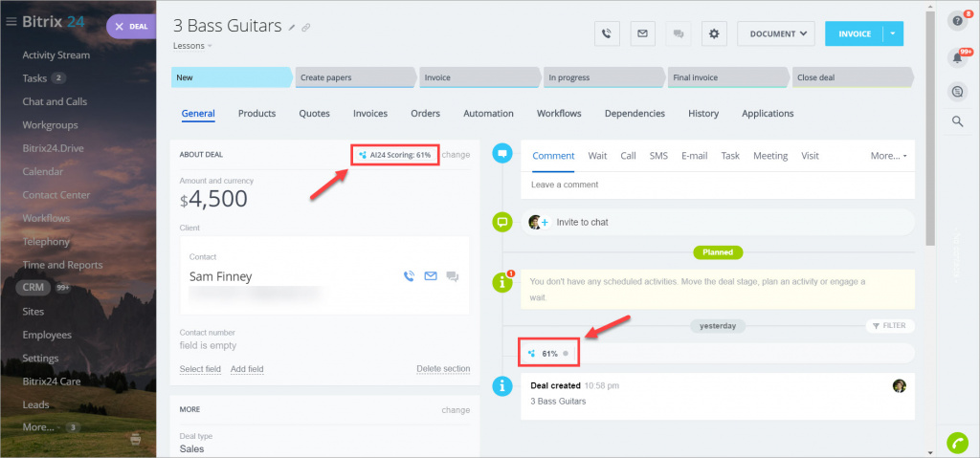Click the Planned badge in timeline

tap(718, 252)
